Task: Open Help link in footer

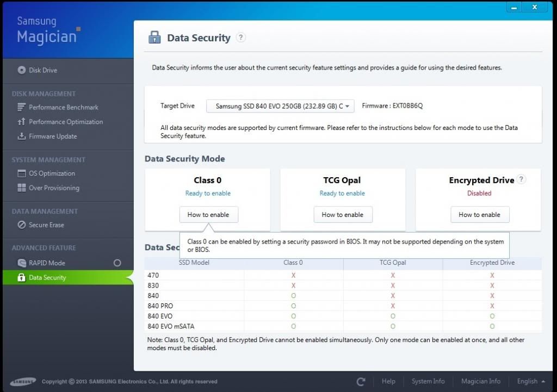Action: tap(388, 381)
